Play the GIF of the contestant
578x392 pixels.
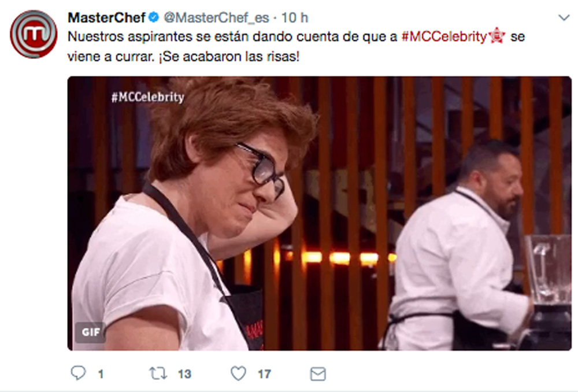pos(319,213)
